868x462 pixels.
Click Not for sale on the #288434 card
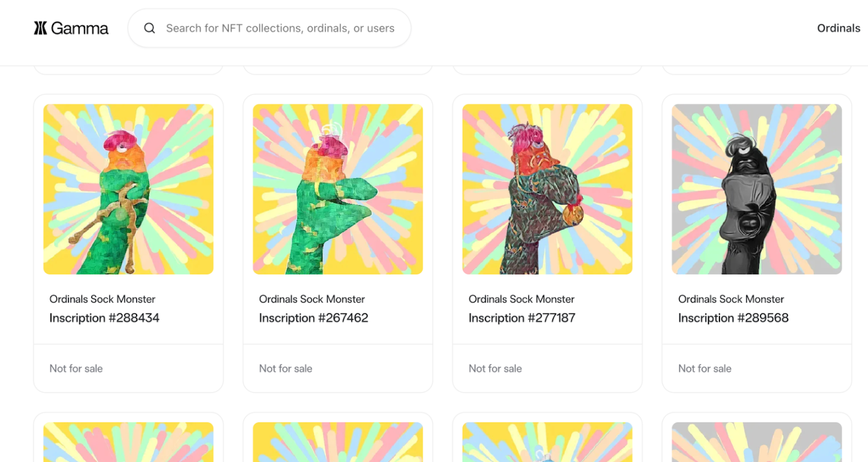76,368
